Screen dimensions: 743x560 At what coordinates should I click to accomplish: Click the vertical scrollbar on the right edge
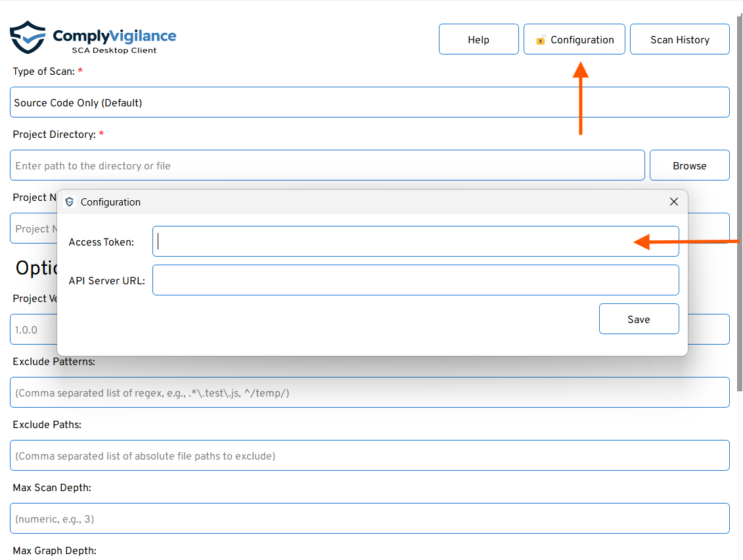pos(740,263)
